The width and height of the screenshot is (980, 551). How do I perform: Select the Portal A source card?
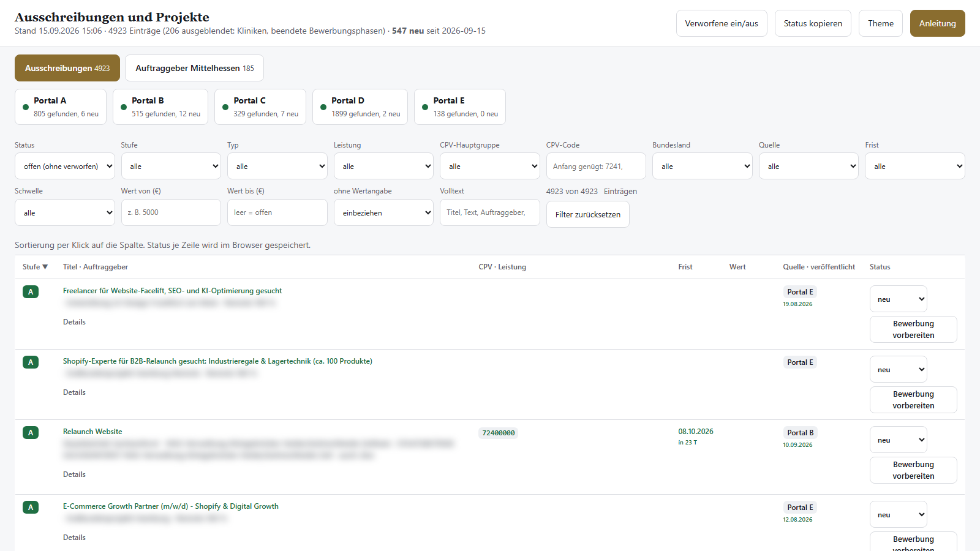(61, 107)
